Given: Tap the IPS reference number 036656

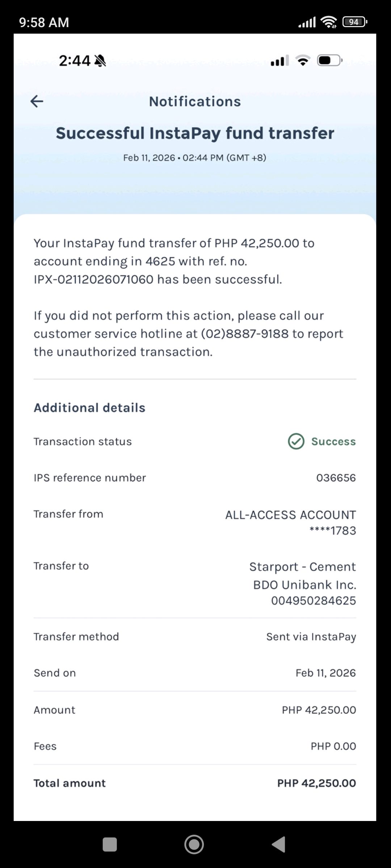Looking at the screenshot, I should pos(336,478).
